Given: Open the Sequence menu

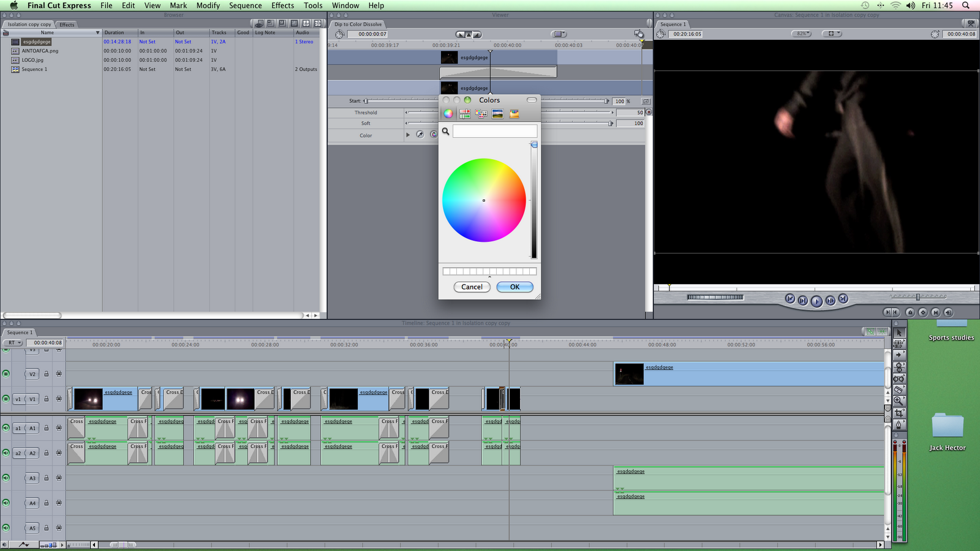Looking at the screenshot, I should point(245,6).
